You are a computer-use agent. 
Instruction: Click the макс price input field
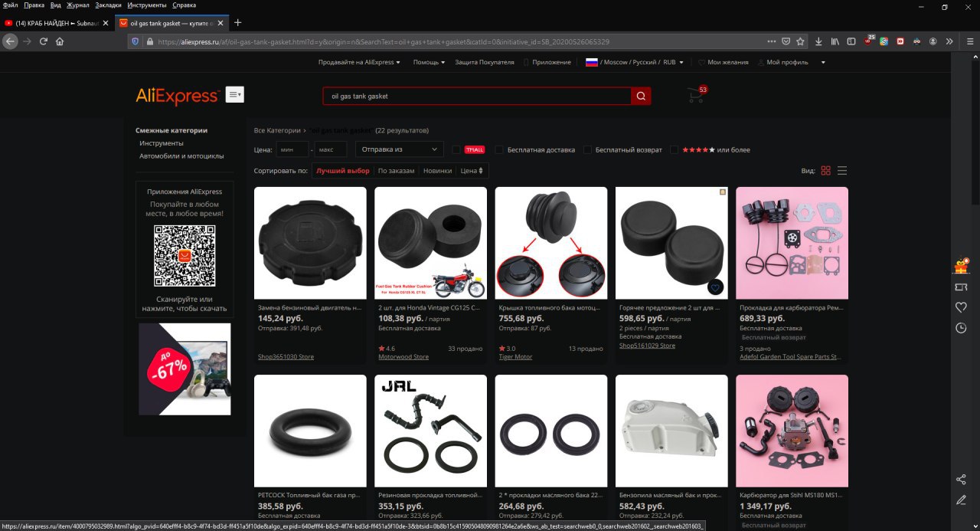[330, 149]
